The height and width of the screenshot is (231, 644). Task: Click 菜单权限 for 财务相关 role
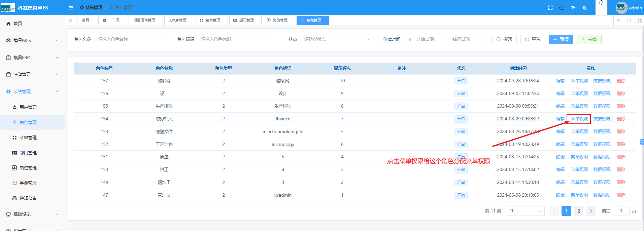(579, 119)
